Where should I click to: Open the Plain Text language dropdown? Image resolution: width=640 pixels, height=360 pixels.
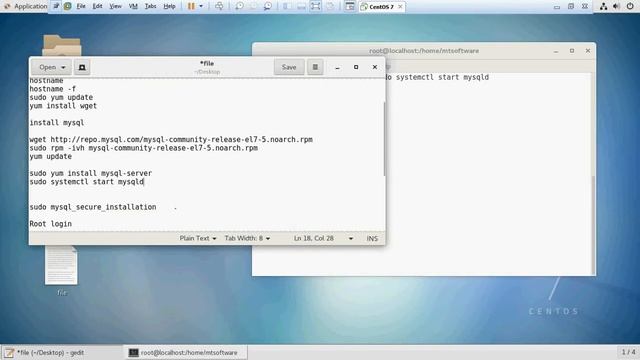pos(198,238)
